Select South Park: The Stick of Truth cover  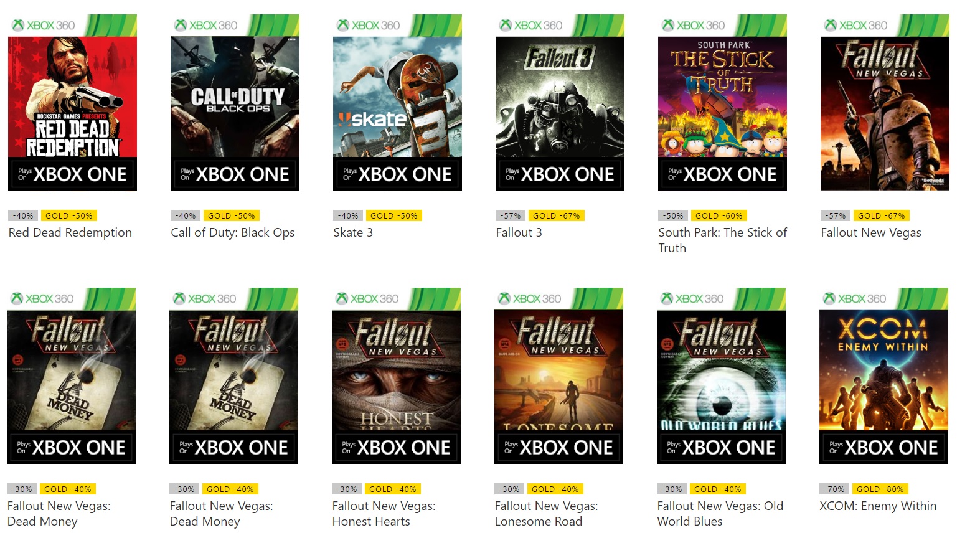click(722, 103)
